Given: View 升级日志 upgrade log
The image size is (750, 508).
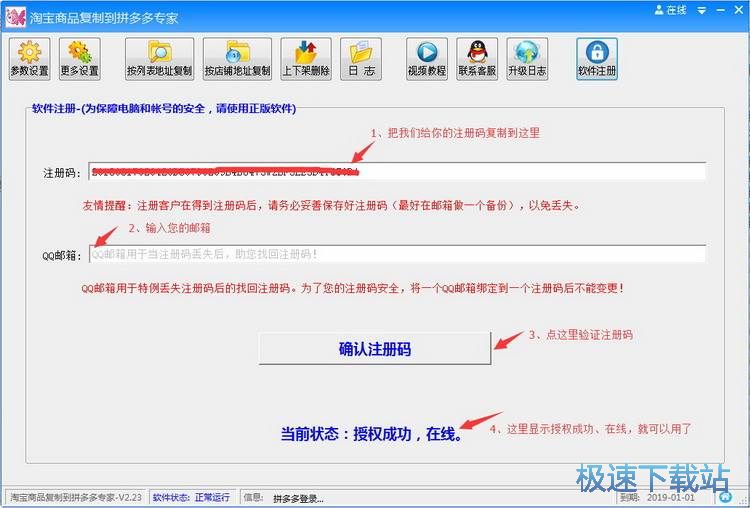Looking at the screenshot, I should pyautogui.click(x=527, y=59).
